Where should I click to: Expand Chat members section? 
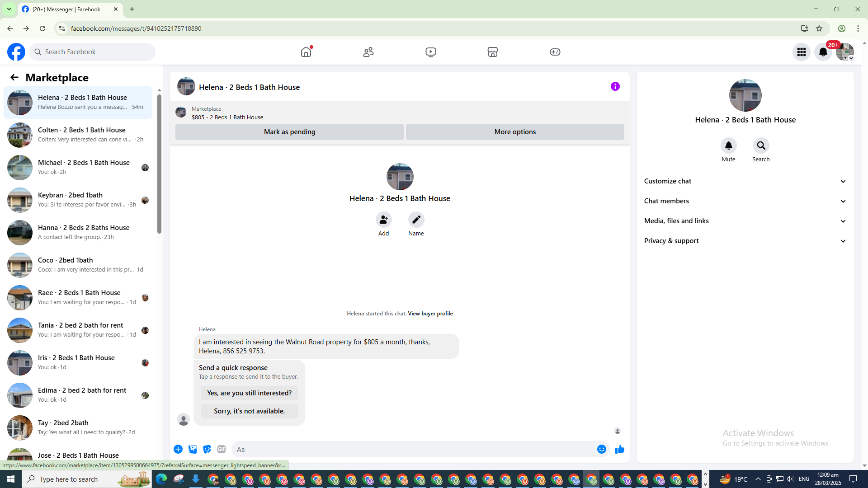745,201
